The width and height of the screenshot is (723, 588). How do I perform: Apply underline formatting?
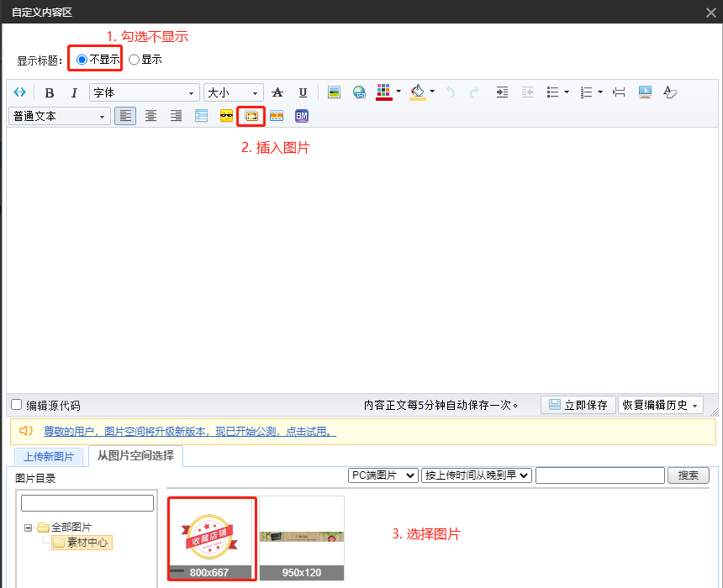pyautogui.click(x=303, y=92)
